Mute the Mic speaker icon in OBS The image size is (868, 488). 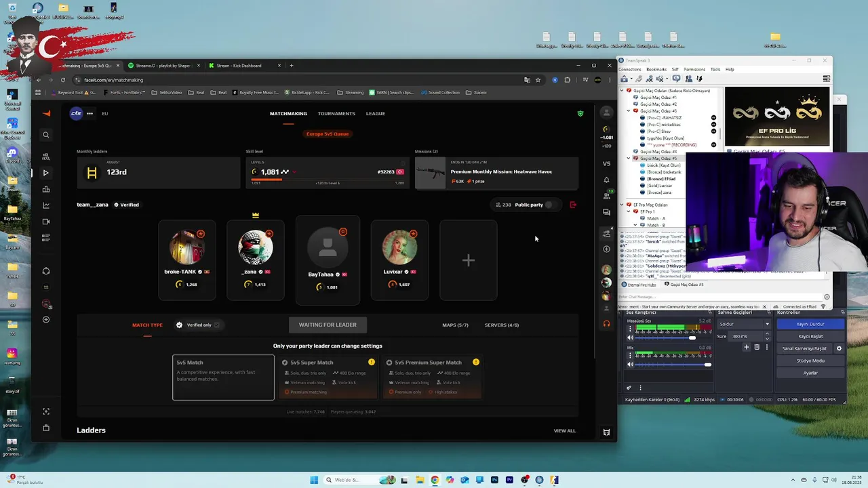[630, 365]
